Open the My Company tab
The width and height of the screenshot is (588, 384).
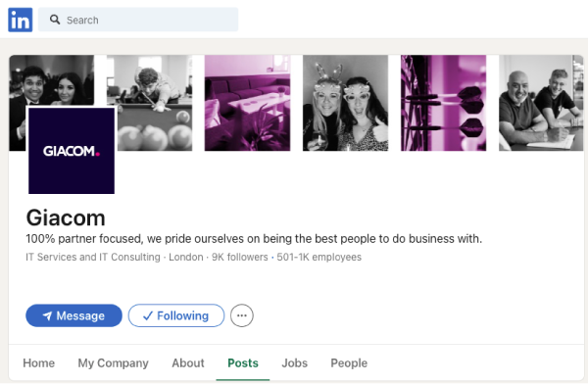tap(114, 363)
